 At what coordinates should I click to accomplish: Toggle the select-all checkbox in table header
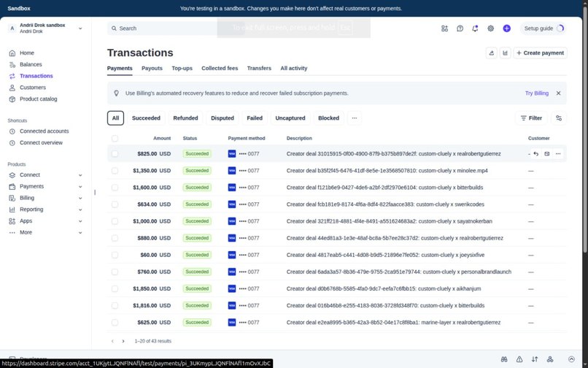click(115, 138)
